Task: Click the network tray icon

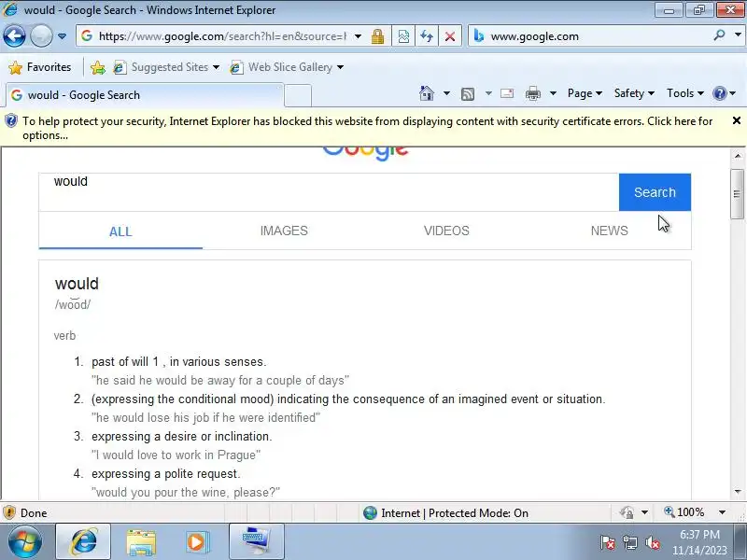Action: pyautogui.click(x=629, y=542)
